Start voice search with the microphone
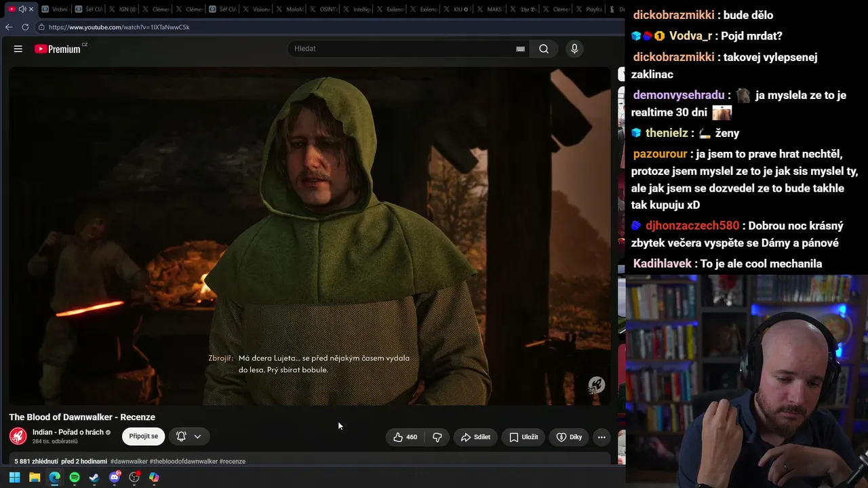Screen dimensions: 868x488 click(574, 49)
